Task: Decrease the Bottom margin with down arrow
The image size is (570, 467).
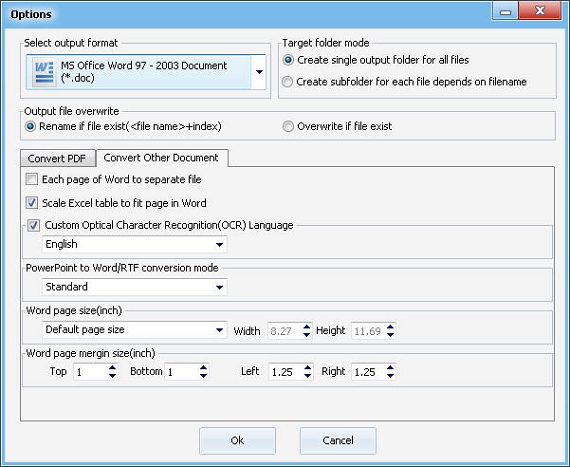Action: [x=203, y=375]
